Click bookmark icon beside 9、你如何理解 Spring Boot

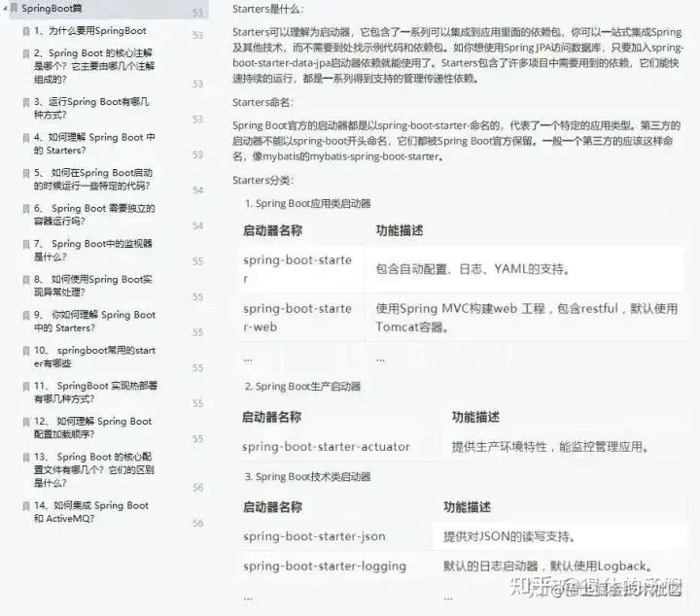tap(26, 316)
